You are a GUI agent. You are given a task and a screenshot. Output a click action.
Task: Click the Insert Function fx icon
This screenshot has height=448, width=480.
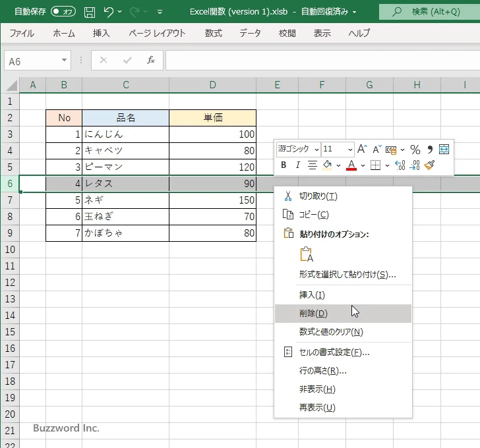pyautogui.click(x=150, y=60)
